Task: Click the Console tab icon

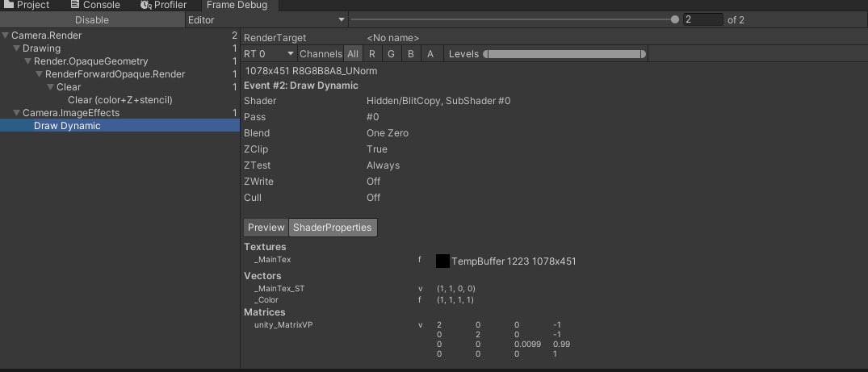Action: click(x=75, y=4)
